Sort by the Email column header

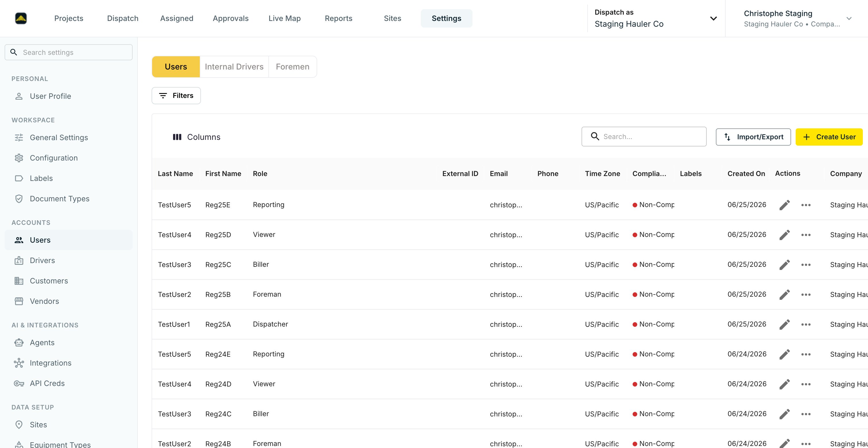tap(499, 174)
